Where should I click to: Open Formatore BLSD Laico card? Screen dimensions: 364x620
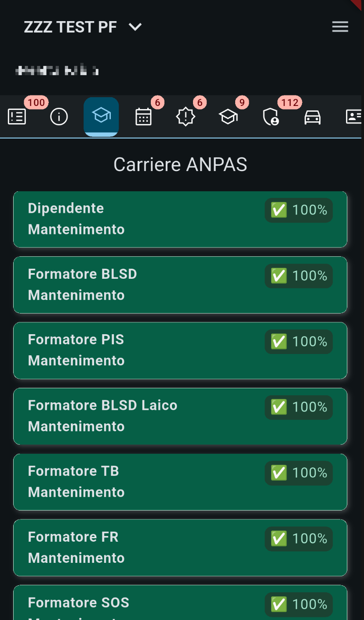(x=180, y=416)
